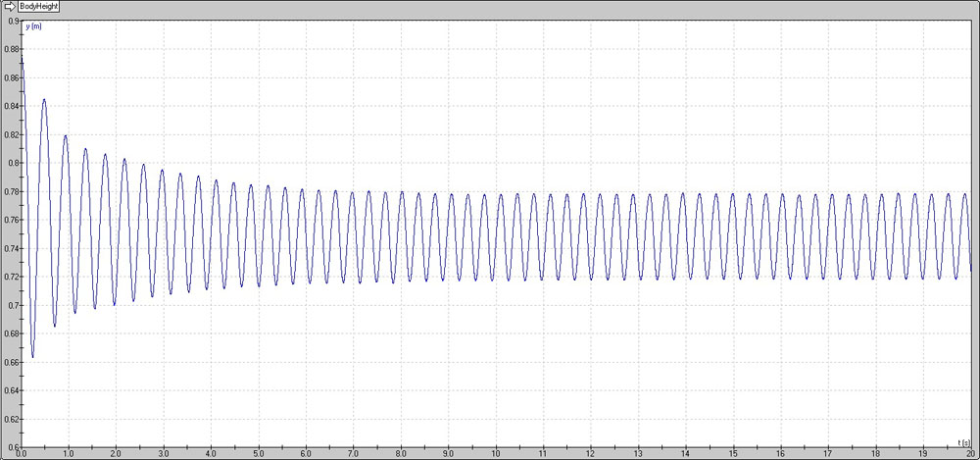Click the 18 time axis tick label
Image resolution: width=980 pixels, height=460 pixels.
[x=875, y=453]
